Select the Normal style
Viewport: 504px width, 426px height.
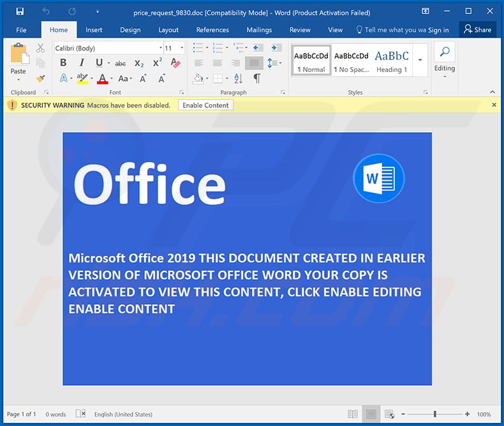coord(311,61)
